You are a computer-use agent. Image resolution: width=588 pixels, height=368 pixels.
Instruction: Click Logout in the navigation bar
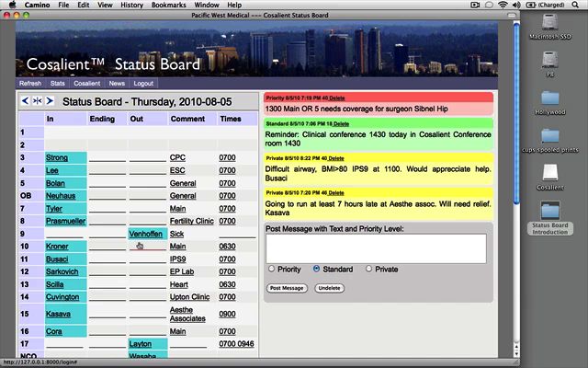pyautogui.click(x=143, y=84)
